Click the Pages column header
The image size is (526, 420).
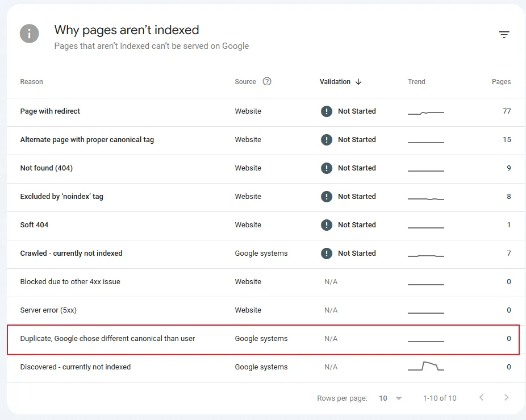pos(501,82)
